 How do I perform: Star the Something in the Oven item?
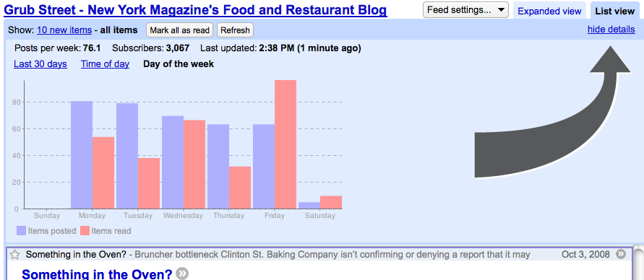pos(14,255)
